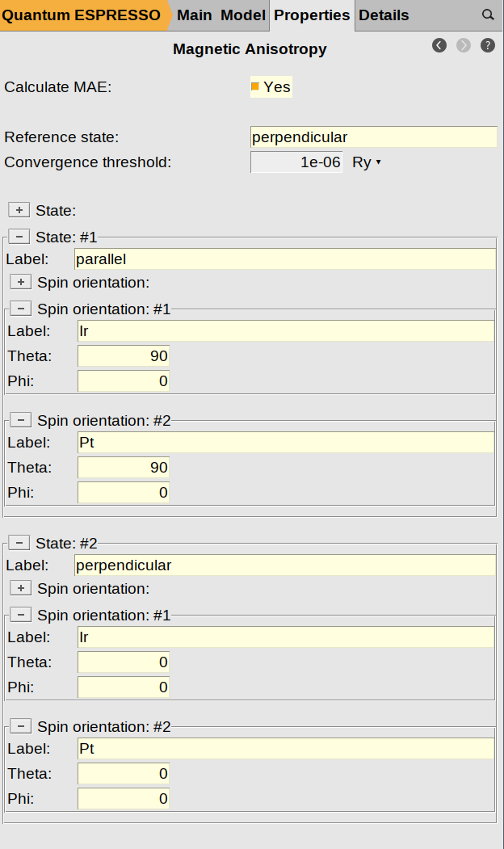The height and width of the screenshot is (849, 504).
Task: Toggle Calculate MAE Yes checkbox
Action: click(255, 86)
